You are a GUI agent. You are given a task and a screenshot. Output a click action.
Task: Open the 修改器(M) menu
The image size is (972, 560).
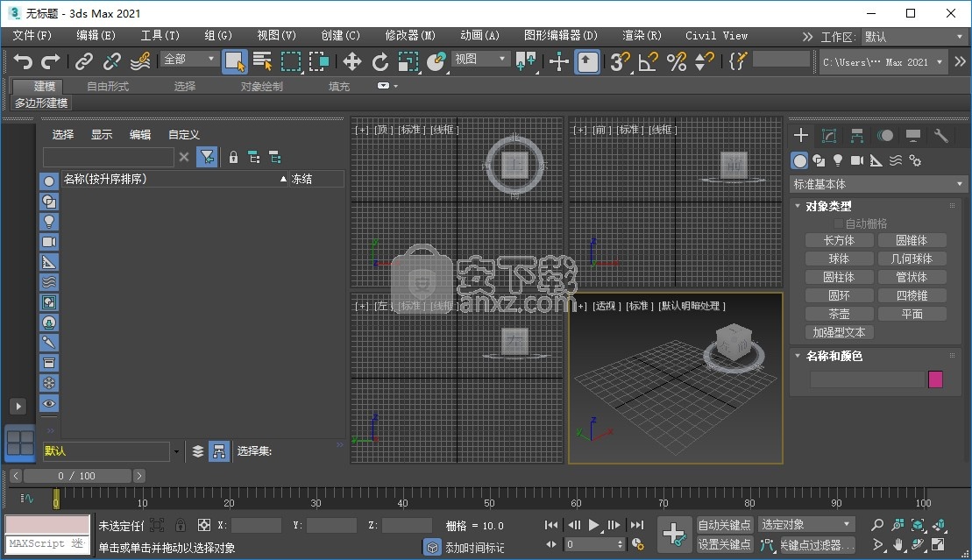tap(410, 36)
